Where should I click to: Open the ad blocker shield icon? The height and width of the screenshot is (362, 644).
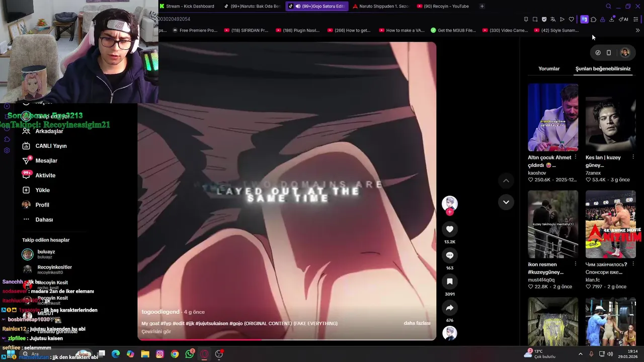click(x=544, y=20)
